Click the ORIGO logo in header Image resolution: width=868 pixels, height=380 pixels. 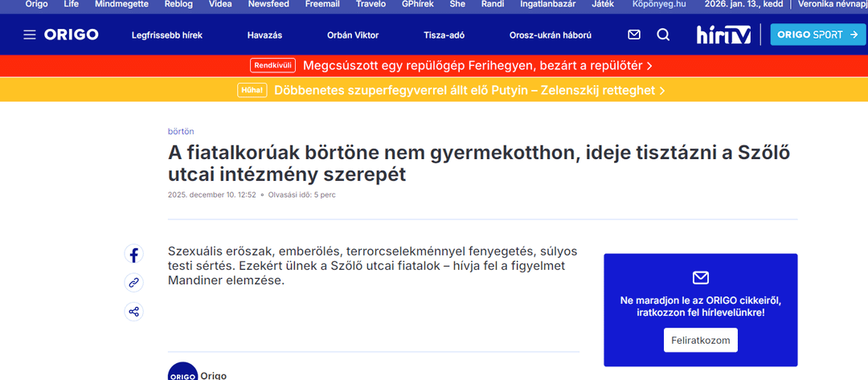click(72, 35)
